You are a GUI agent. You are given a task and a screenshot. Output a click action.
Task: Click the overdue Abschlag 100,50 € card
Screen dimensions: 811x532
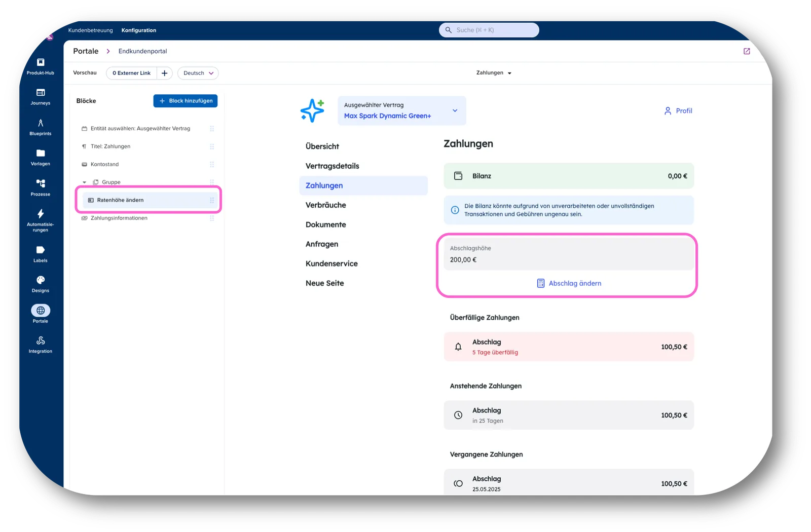(x=569, y=347)
